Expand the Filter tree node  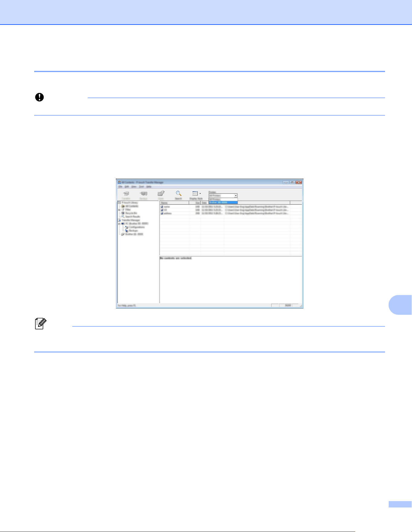coord(119,210)
